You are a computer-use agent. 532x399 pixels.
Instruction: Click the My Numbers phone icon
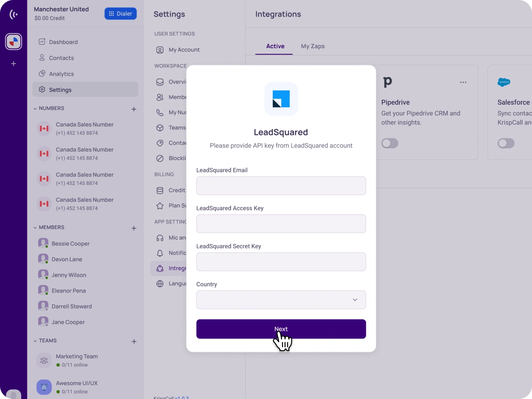click(160, 112)
